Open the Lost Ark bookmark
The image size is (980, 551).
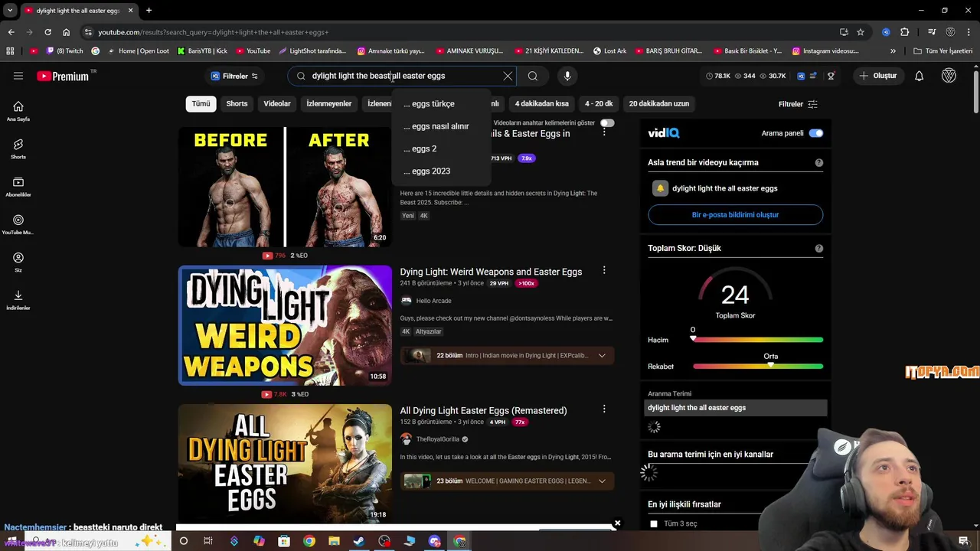point(609,51)
